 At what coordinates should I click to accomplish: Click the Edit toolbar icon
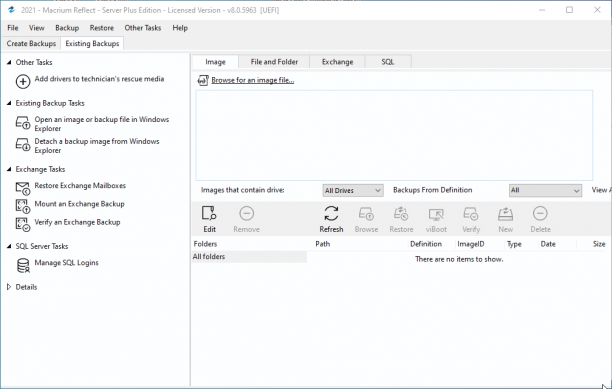pyautogui.click(x=209, y=213)
